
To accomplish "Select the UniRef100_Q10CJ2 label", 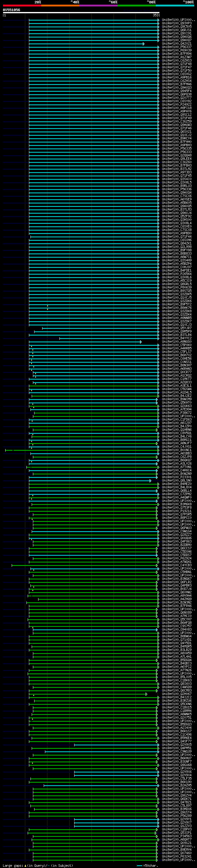I will tap(177, 135).
